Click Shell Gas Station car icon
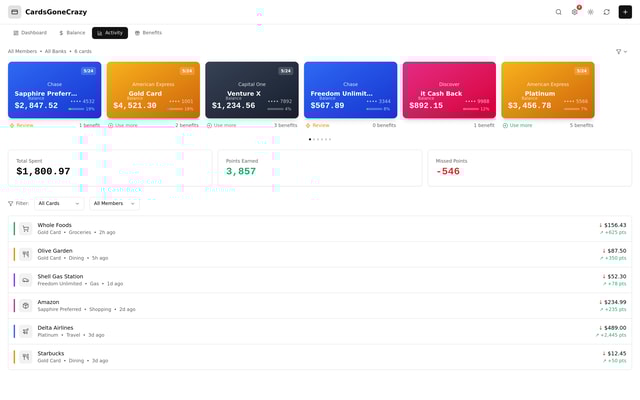Screen dimensions: 640x400 point(25,280)
